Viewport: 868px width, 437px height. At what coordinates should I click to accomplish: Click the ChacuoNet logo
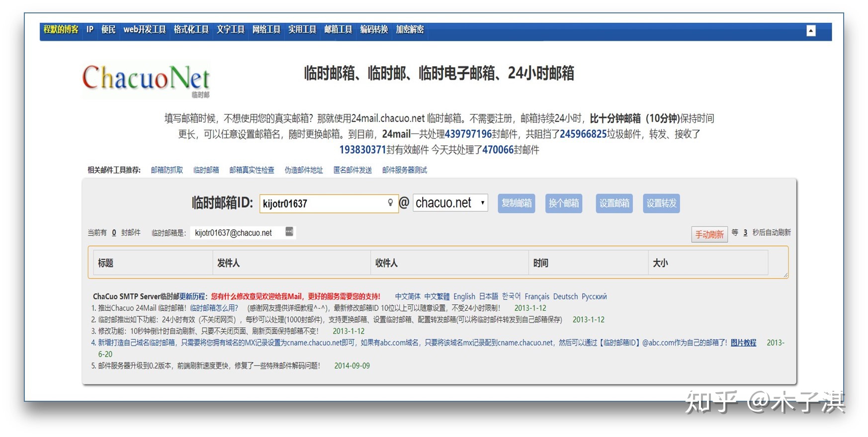[x=146, y=80]
